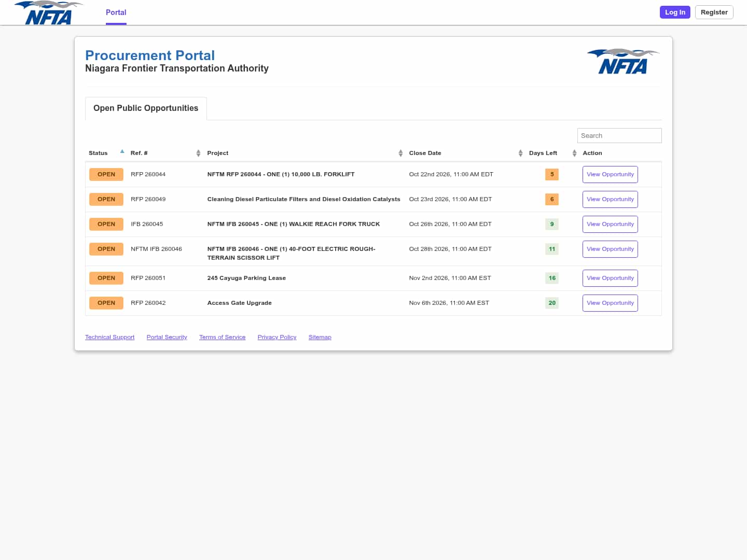Click the 'Niagara Frontier Transportation Authority' subtitle

[177, 68]
